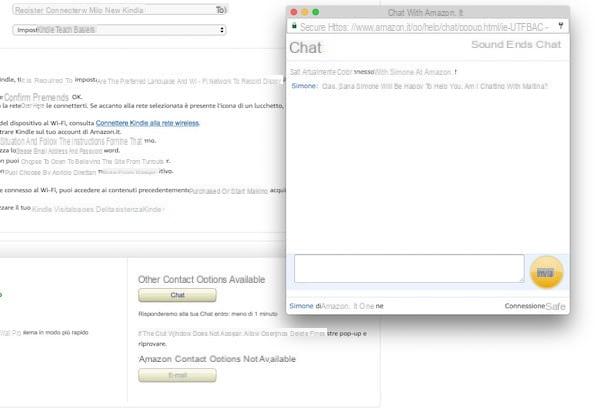Click the large 'Chat' heading in chat window
The image size is (610, 414).
[x=305, y=48]
